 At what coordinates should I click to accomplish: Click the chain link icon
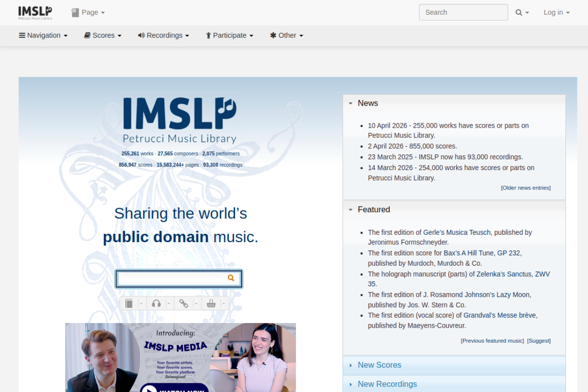coord(184,303)
